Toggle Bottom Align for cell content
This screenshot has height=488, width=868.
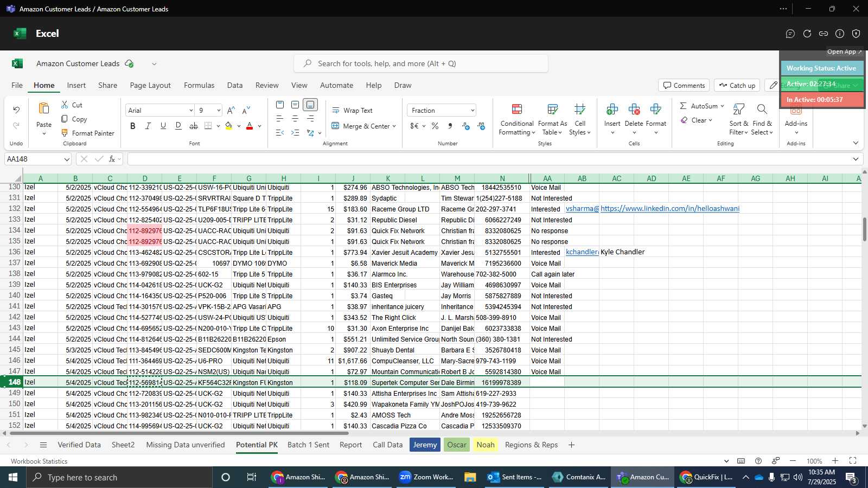pyautogui.click(x=310, y=105)
